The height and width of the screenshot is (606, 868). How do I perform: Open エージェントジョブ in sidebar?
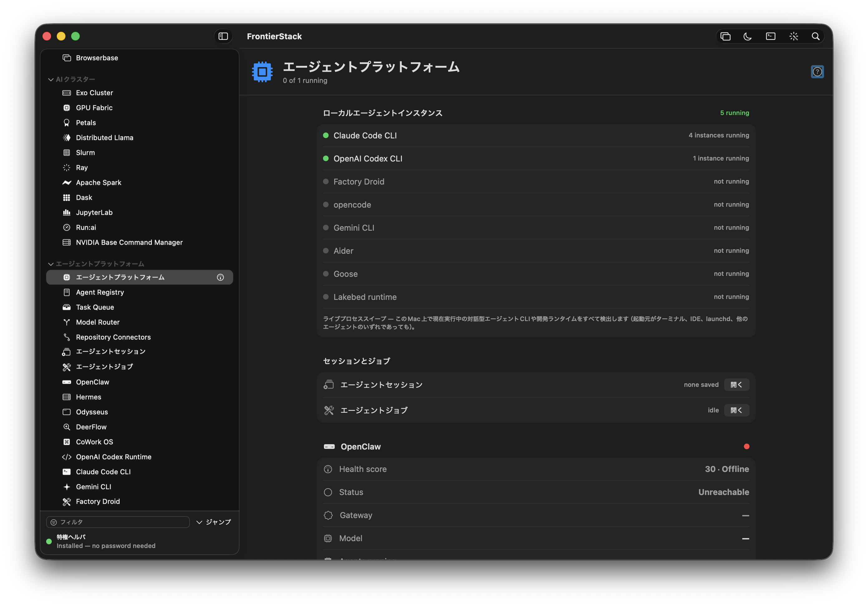pos(139,367)
